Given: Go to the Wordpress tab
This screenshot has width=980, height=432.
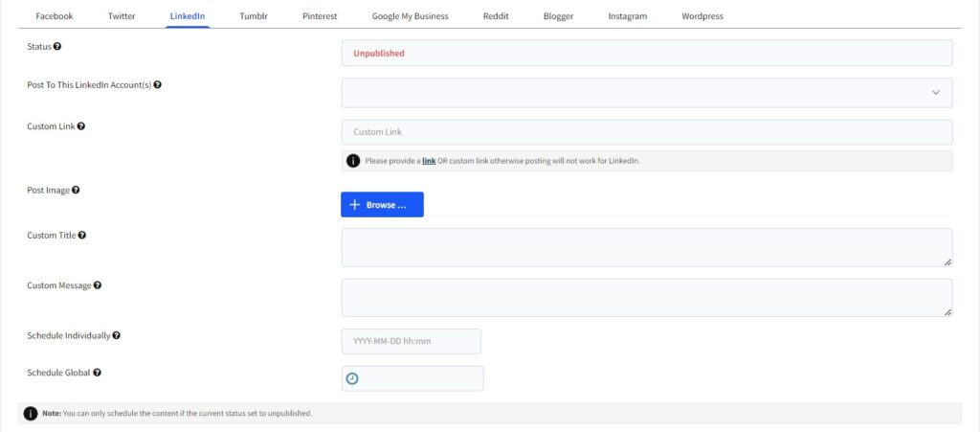Looking at the screenshot, I should (702, 16).
